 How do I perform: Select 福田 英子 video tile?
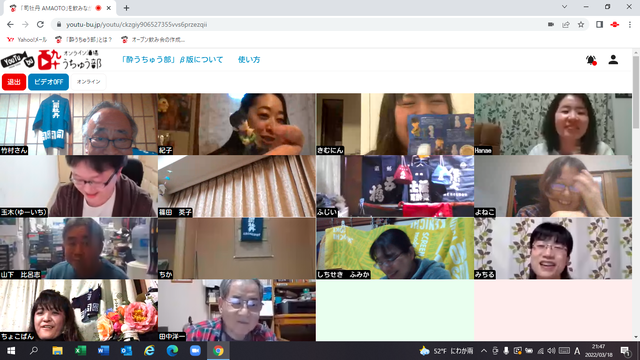[x=237, y=186]
